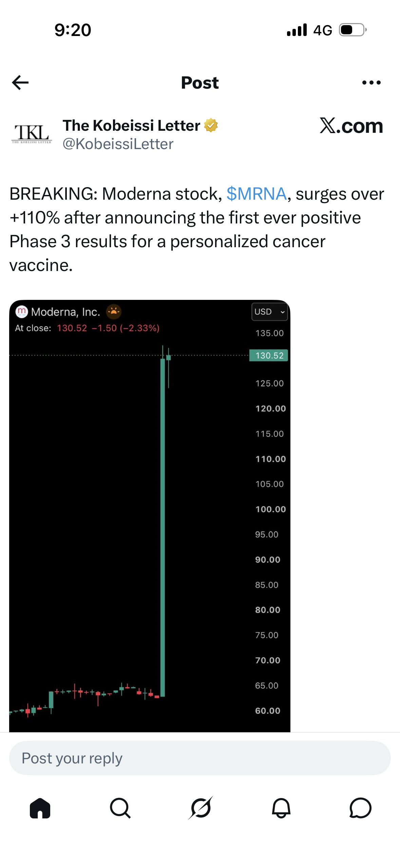Viewport: 400px width, 868px height.
Task: Open the three-dot more options menu
Action: pos(371,83)
